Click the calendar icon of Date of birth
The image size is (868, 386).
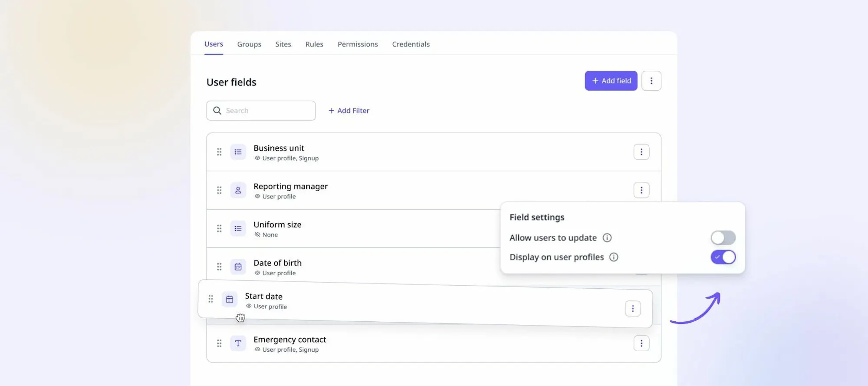tap(238, 267)
